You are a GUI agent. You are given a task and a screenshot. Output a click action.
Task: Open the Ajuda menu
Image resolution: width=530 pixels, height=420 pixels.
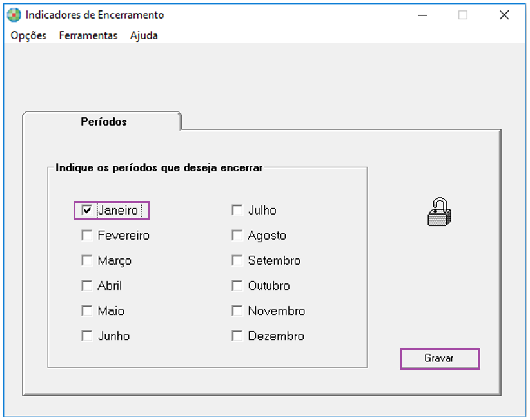pos(144,35)
